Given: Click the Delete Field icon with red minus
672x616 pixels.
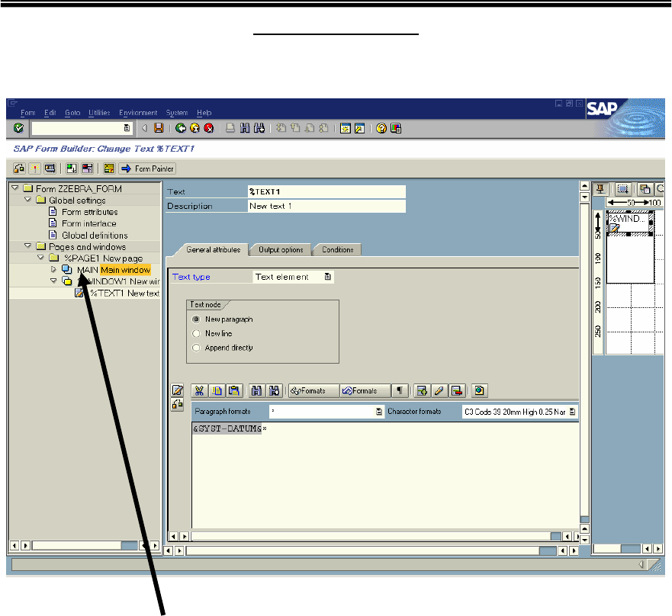Looking at the screenshot, I should 456,390.
